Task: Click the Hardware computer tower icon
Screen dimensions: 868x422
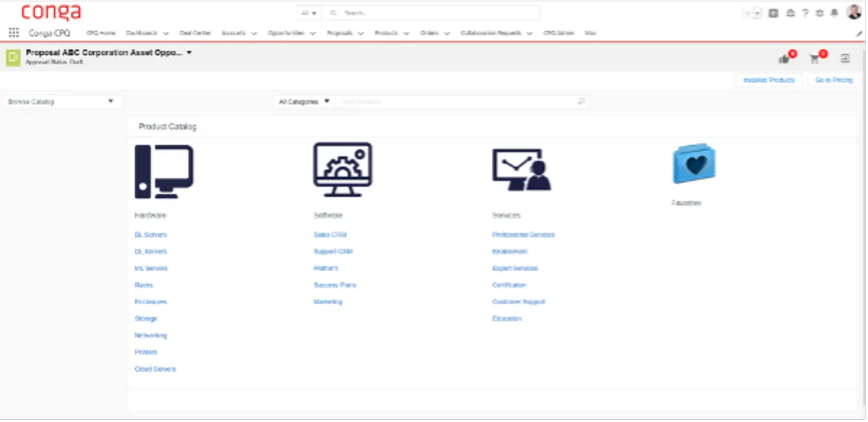Action: pyautogui.click(x=163, y=171)
